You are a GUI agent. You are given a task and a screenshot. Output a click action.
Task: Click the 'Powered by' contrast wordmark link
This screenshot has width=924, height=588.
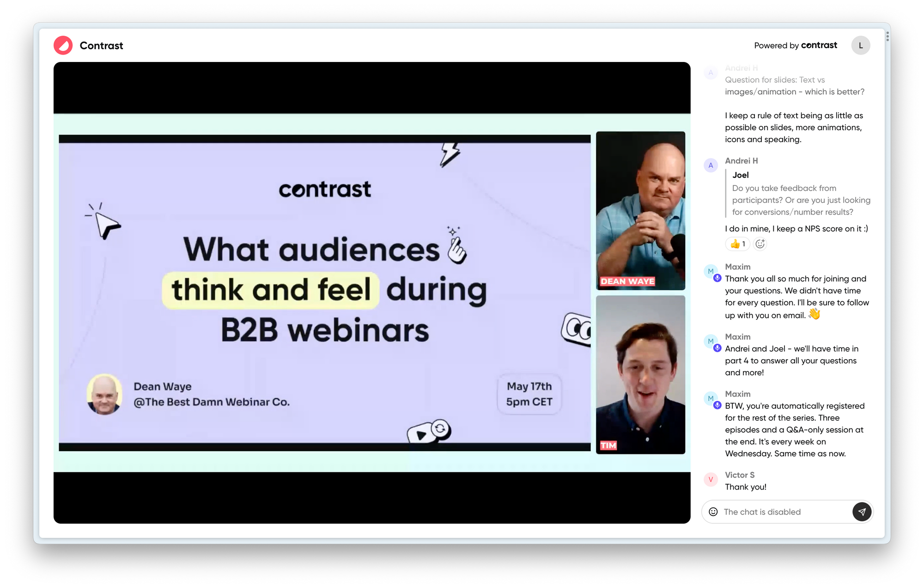[819, 45]
